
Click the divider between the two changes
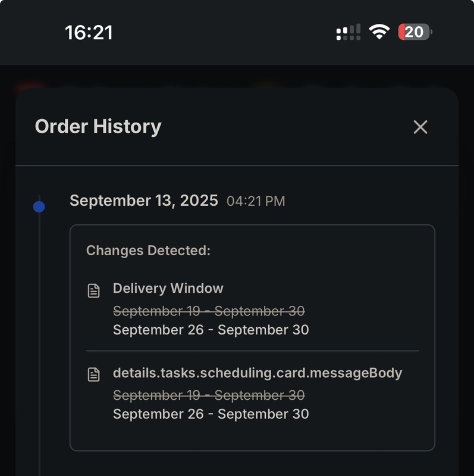click(x=252, y=351)
